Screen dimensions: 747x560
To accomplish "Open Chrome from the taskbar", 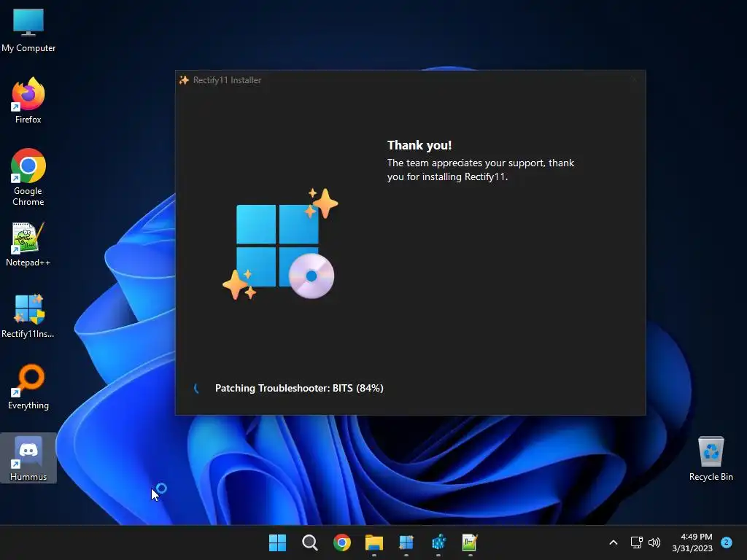I will (341, 542).
